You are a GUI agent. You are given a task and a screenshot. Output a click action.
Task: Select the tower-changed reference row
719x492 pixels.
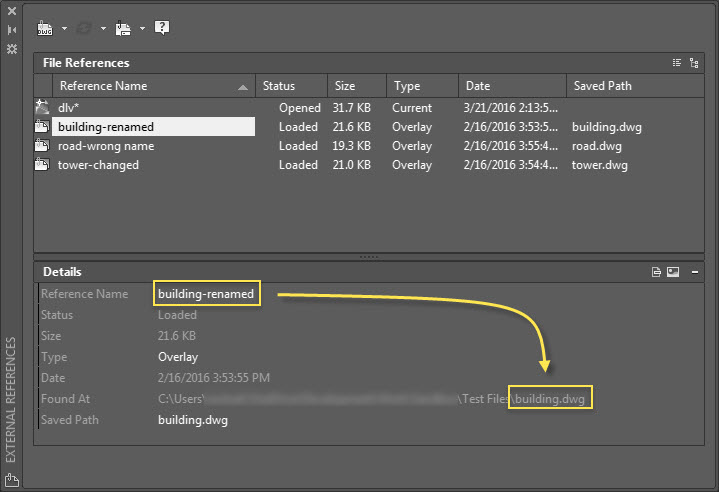point(98,165)
